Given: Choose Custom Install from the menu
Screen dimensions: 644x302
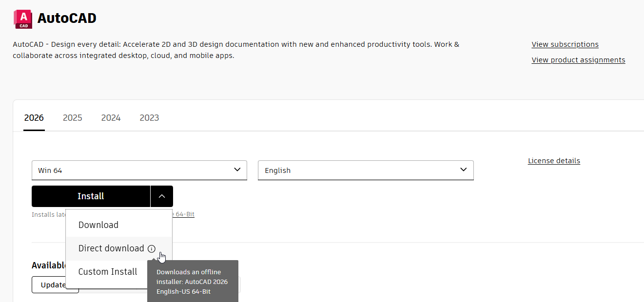Looking at the screenshot, I should coord(108,272).
